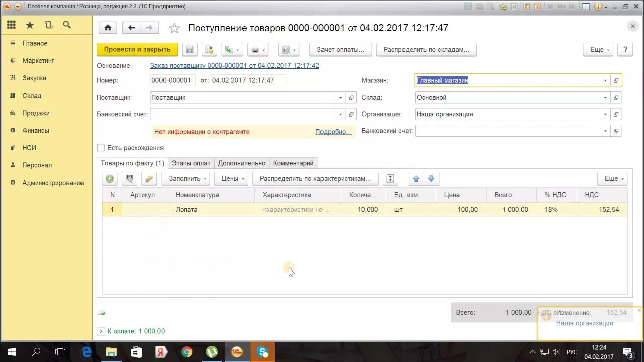This screenshot has height=362, width=644.
Task: Expand the К оплате section arrow
Action: point(101,331)
